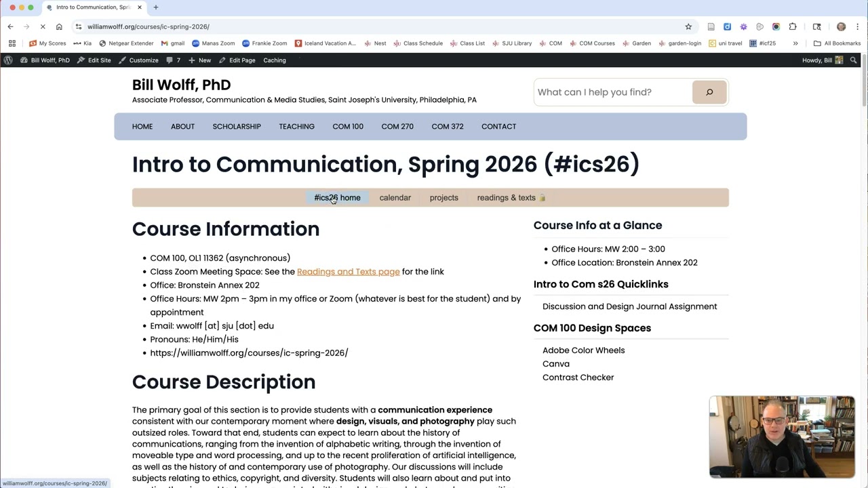
Task: Open the New content menu
Action: pos(200,60)
